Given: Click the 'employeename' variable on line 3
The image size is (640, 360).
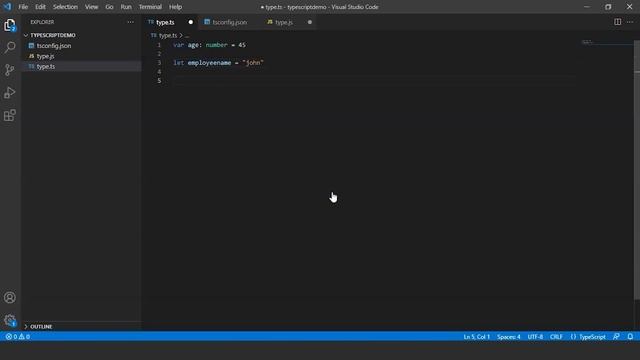Looking at the screenshot, I should (209, 63).
